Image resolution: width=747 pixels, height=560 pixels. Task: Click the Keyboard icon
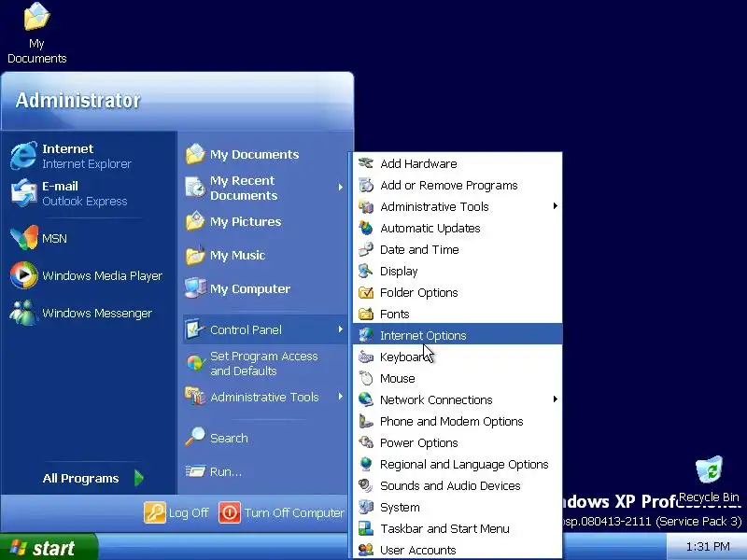tap(366, 357)
